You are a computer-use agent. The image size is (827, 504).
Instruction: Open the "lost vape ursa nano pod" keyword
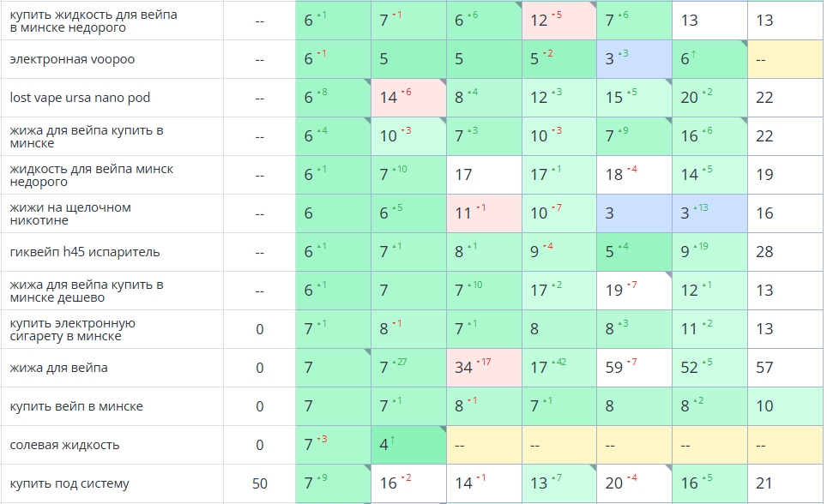point(80,98)
